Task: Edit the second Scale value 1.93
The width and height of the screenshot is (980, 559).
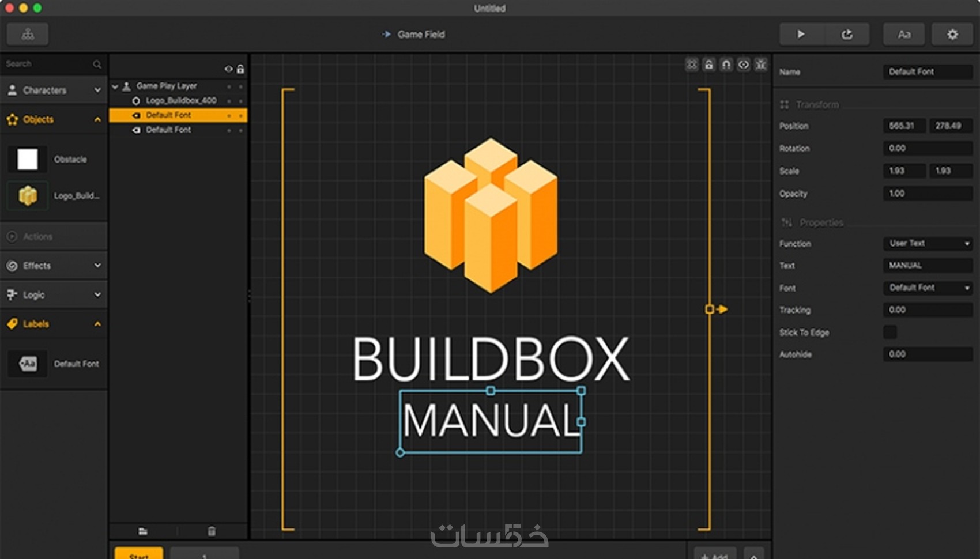Action: pyautogui.click(x=951, y=171)
